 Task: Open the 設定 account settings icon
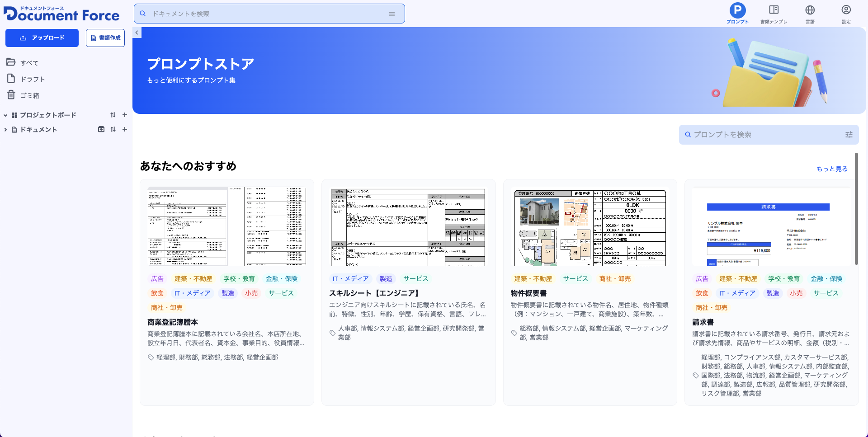click(x=846, y=10)
